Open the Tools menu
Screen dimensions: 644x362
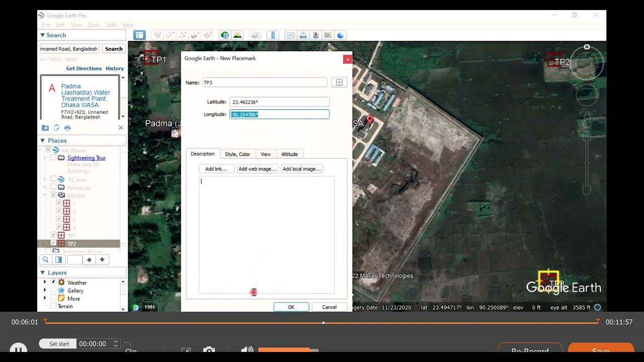[94, 25]
